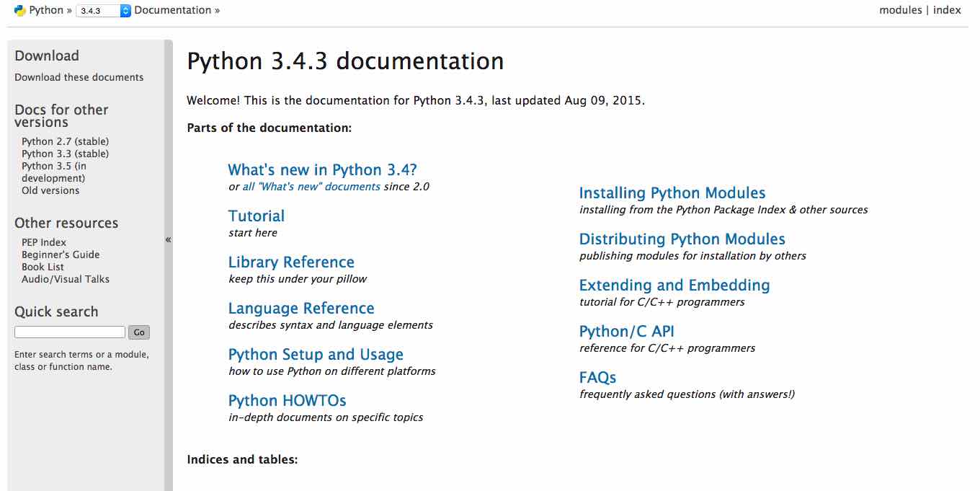Open the Old versions link

(x=50, y=190)
